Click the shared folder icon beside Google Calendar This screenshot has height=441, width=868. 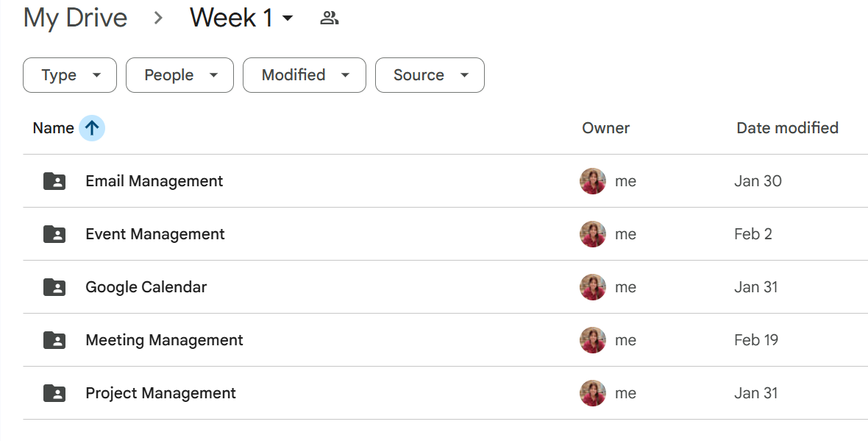tap(54, 287)
